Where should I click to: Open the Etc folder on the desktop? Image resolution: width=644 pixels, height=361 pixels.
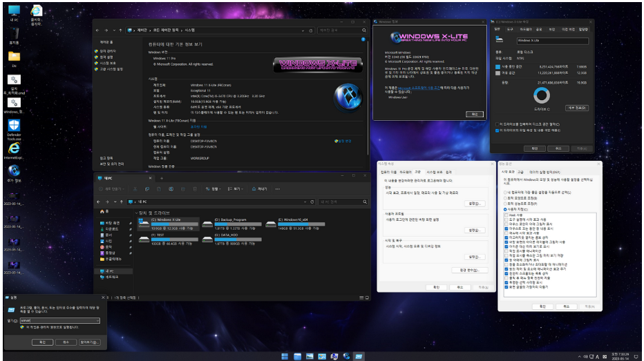click(14, 59)
